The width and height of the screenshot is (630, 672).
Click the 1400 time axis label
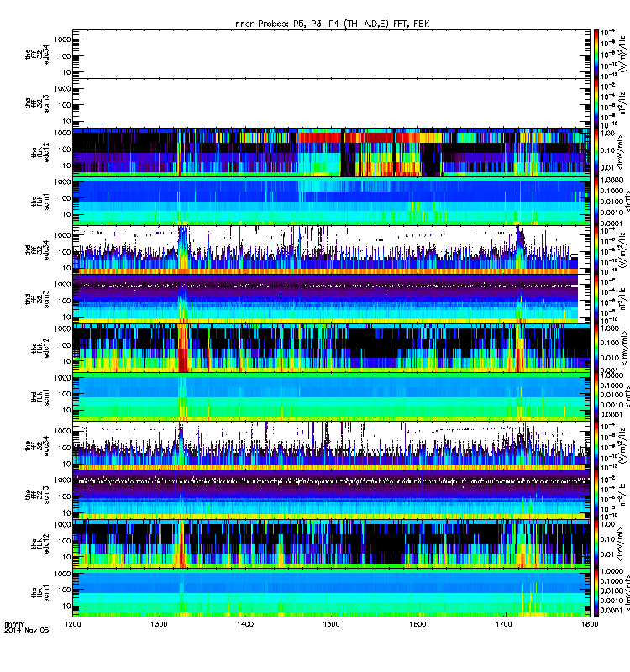point(245,624)
